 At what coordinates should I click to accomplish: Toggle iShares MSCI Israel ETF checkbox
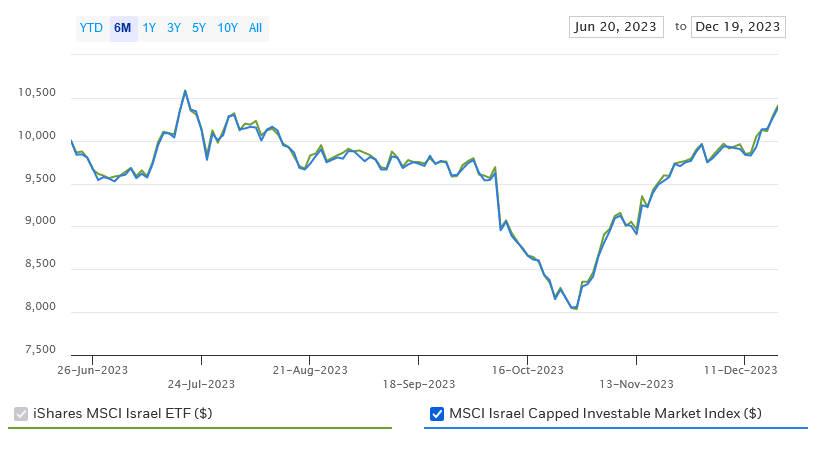(x=21, y=414)
